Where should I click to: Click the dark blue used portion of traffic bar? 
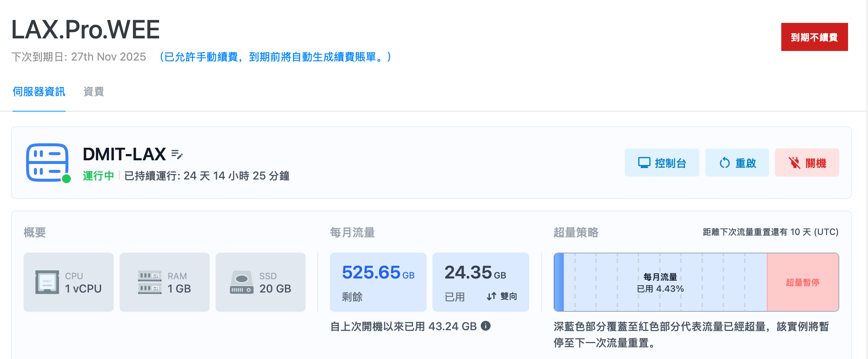tap(559, 283)
